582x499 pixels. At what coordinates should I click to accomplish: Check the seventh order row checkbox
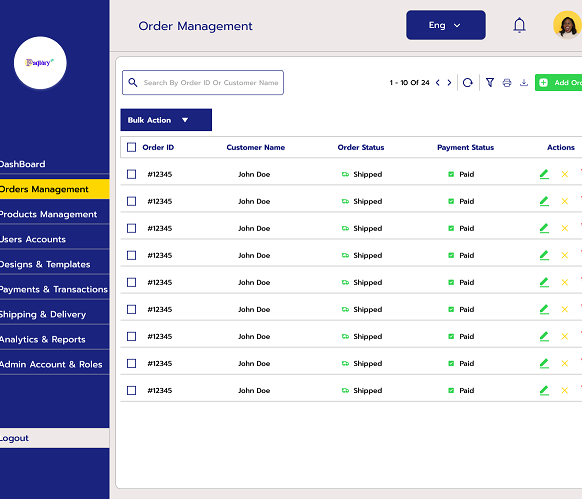pyautogui.click(x=131, y=336)
